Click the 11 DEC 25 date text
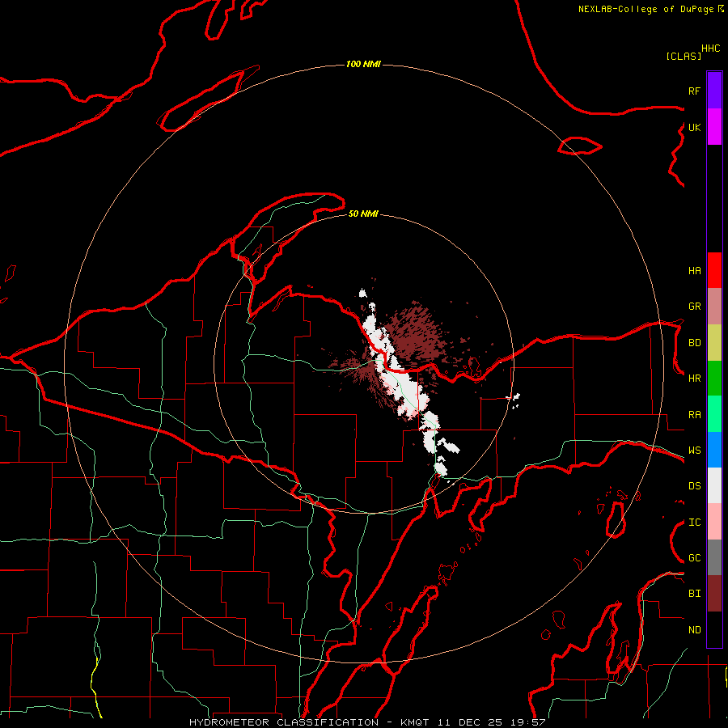The height and width of the screenshot is (728, 728). [470, 722]
